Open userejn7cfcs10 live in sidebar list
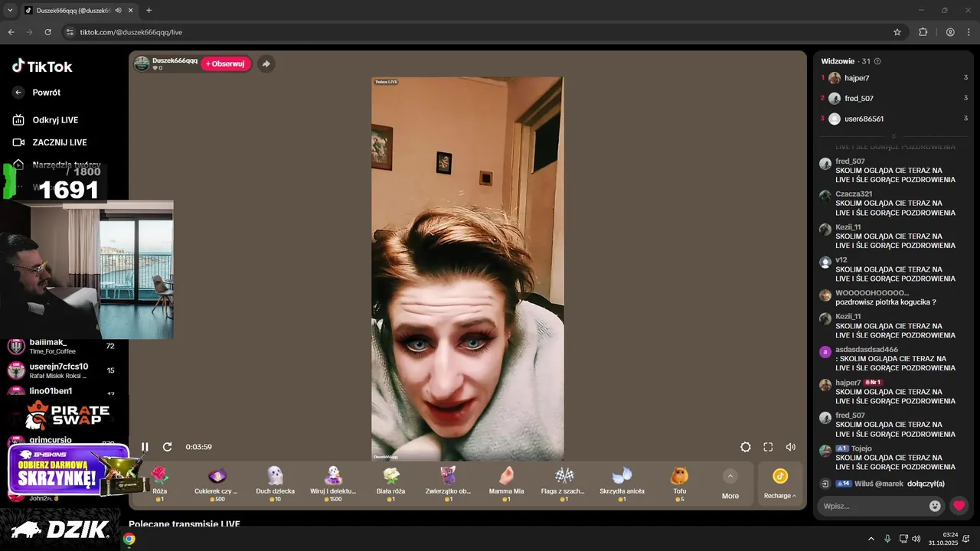The width and height of the screenshot is (980, 551). click(x=61, y=371)
